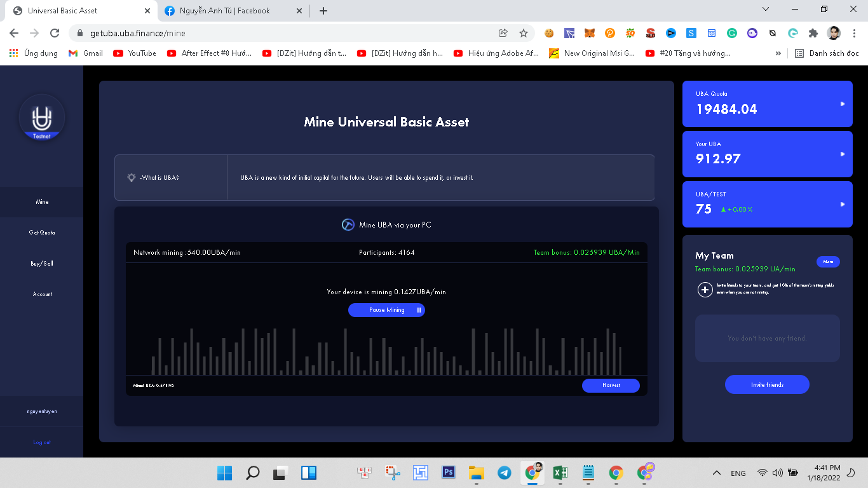This screenshot has height=488, width=868.
Task: Click the Invite friends button
Action: pos(767,384)
